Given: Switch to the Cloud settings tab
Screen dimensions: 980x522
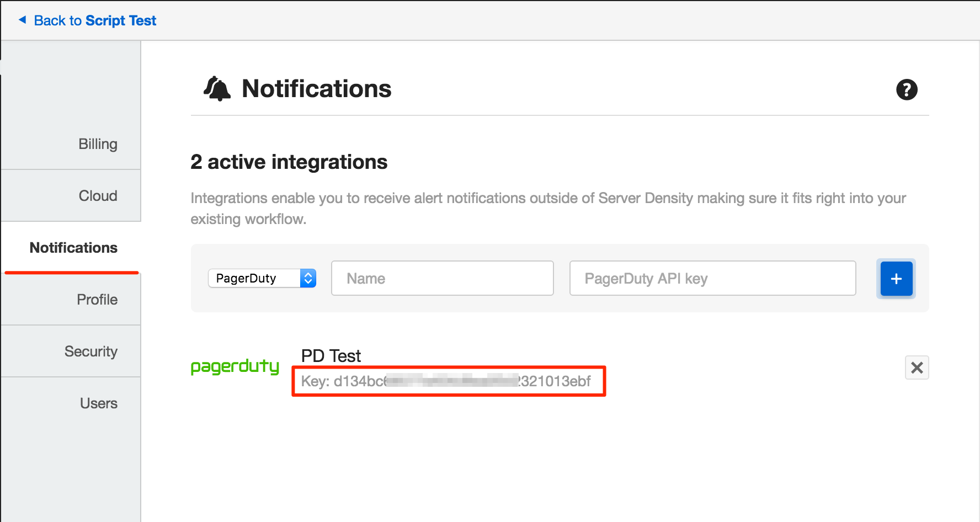Looking at the screenshot, I should pyautogui.click(x=98, y=196).
